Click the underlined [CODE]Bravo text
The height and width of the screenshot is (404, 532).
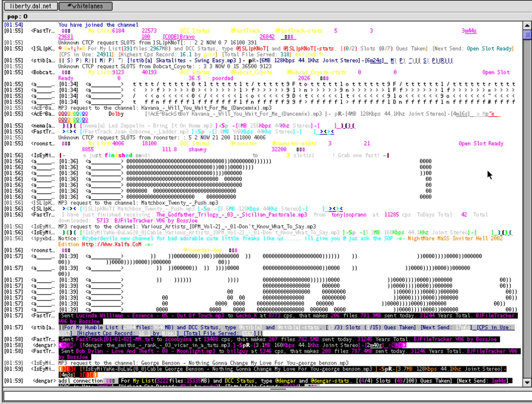pyautogui.click(x=179, y=37)
